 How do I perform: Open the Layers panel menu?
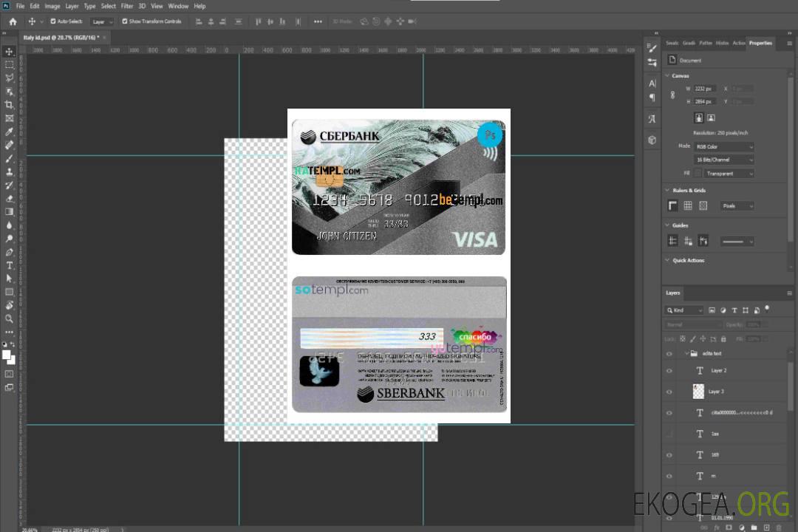point(789,293)
